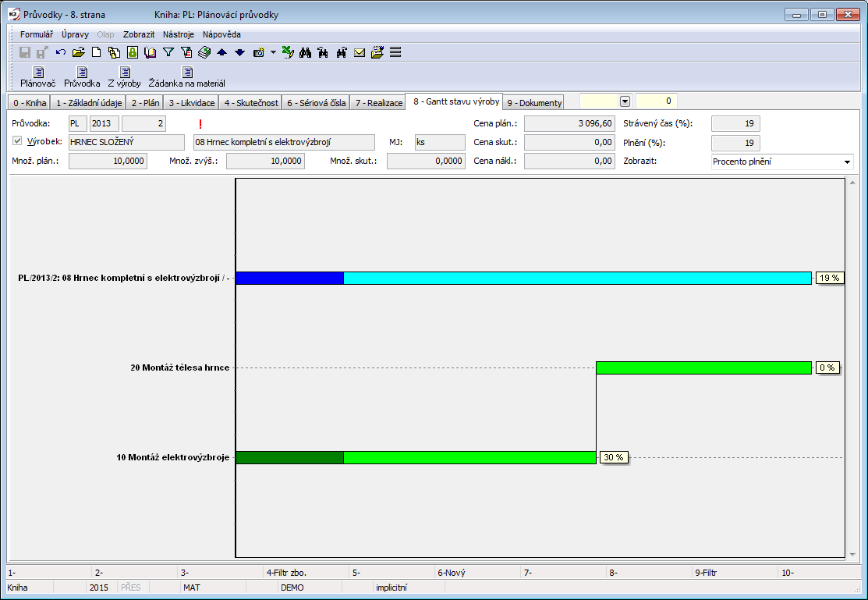Click the open book icon in toolbar
868x600 pixels.
pyautogui.click(x=150, y=52)
